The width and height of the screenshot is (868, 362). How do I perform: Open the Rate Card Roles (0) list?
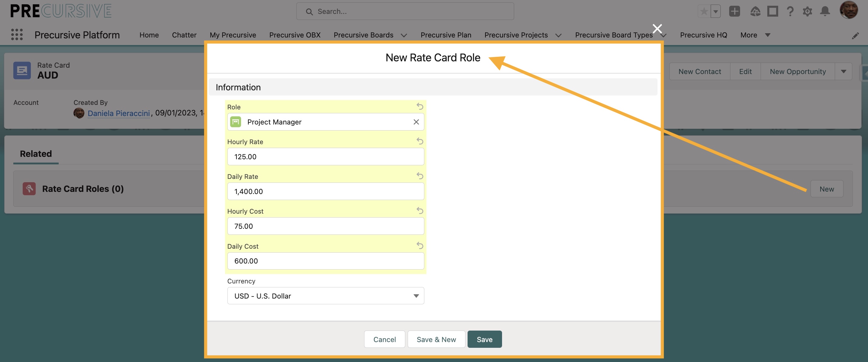(83, 189)
